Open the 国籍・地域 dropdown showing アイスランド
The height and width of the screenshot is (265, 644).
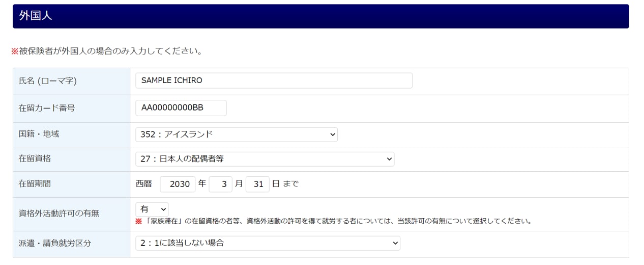tap(237, 135)
